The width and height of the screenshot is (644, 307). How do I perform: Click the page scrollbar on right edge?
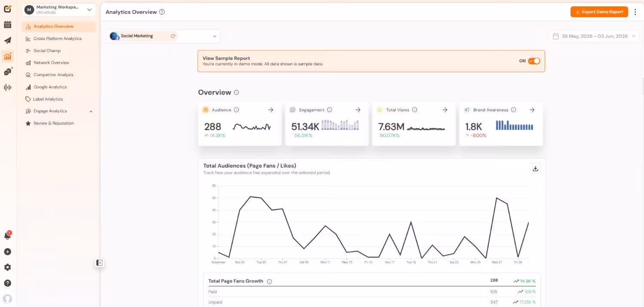tap(642, 86)
